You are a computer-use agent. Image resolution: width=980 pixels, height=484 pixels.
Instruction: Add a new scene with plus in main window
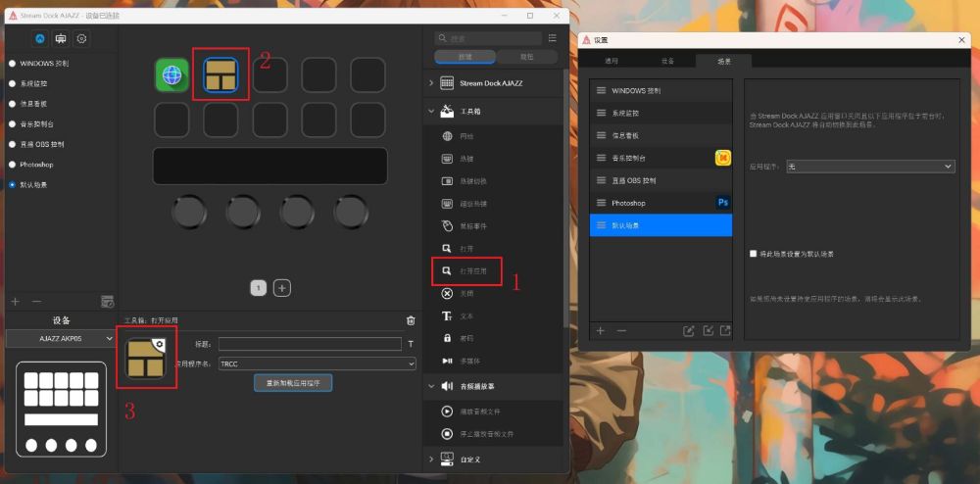coord(16,302)
